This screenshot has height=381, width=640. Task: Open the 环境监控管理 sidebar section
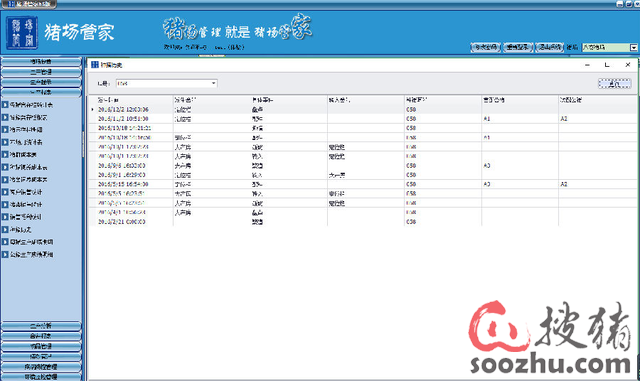[41, 377]
